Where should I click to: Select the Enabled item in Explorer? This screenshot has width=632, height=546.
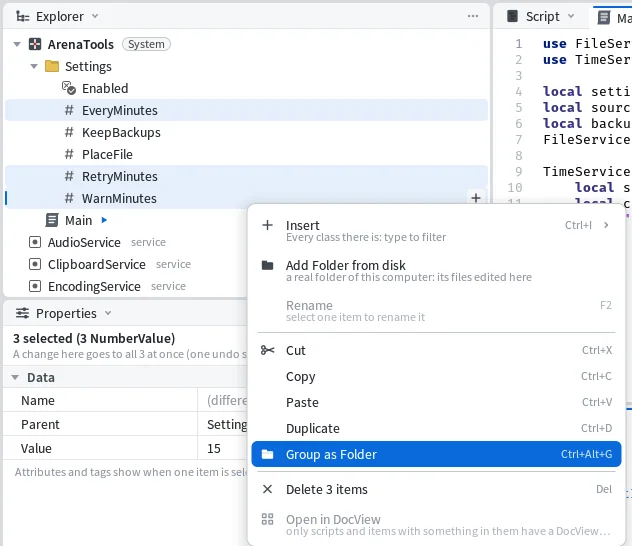point(105,88)
